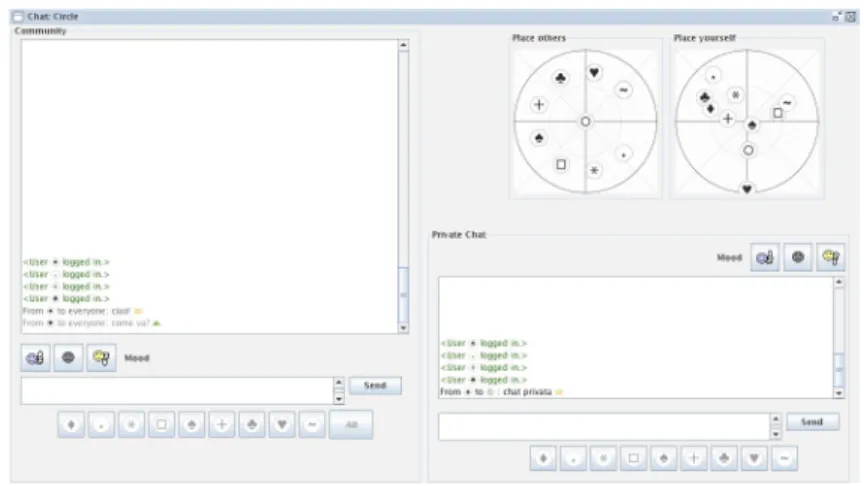Click the Private Chat log scroll-up arrow
This screenshot has height=486, width=864.
click(x=839, y=282)
